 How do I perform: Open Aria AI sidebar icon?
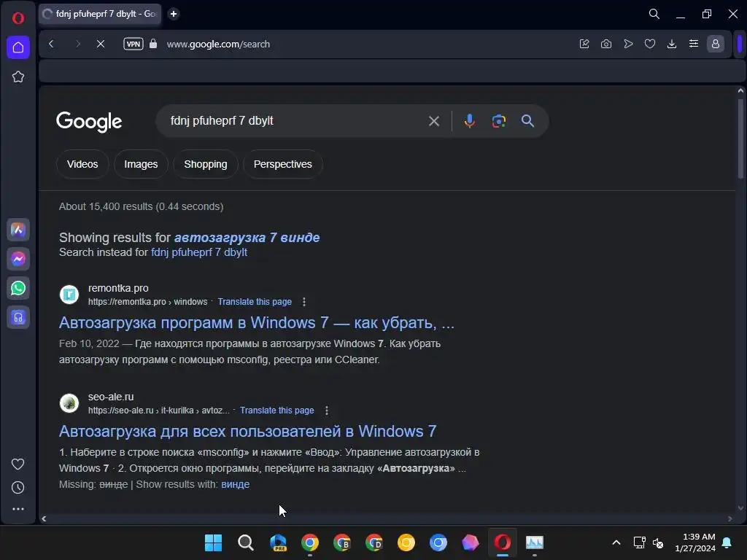pos(18,230)
